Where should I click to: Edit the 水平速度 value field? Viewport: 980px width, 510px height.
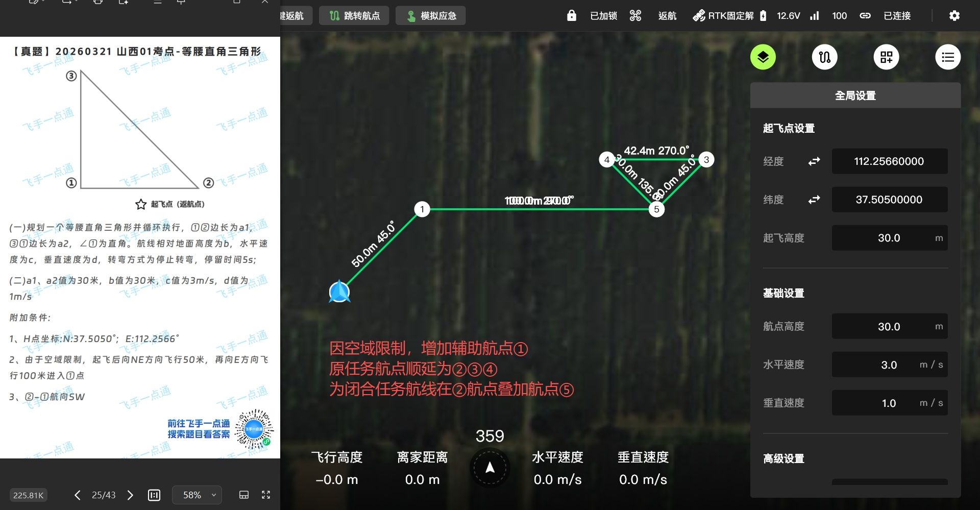coord(890,365)
